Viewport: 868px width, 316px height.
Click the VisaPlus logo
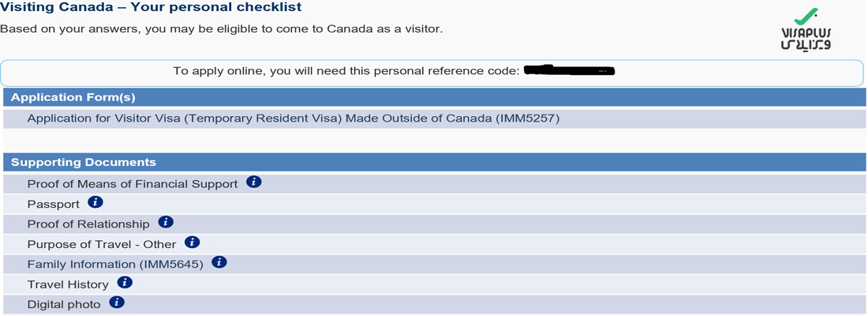(805, 32)
